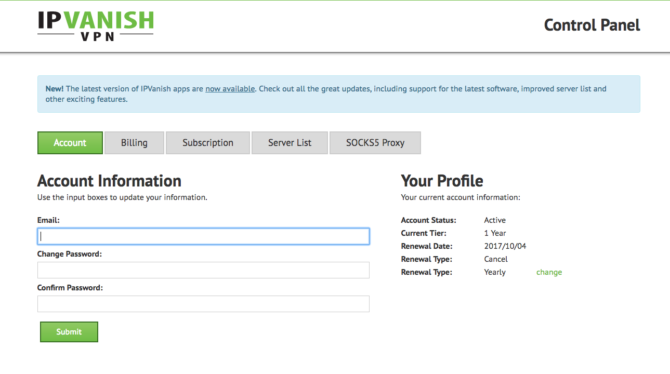Click the 'Your Profile' heading

pyautogui.click(x=442, y=181)
